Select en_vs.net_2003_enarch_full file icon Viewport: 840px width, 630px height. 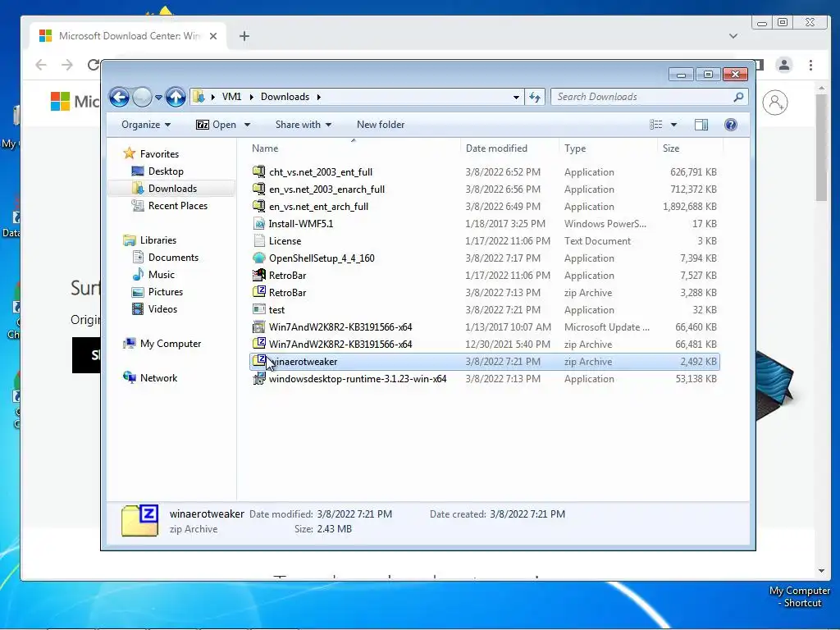tap(258, 189)
